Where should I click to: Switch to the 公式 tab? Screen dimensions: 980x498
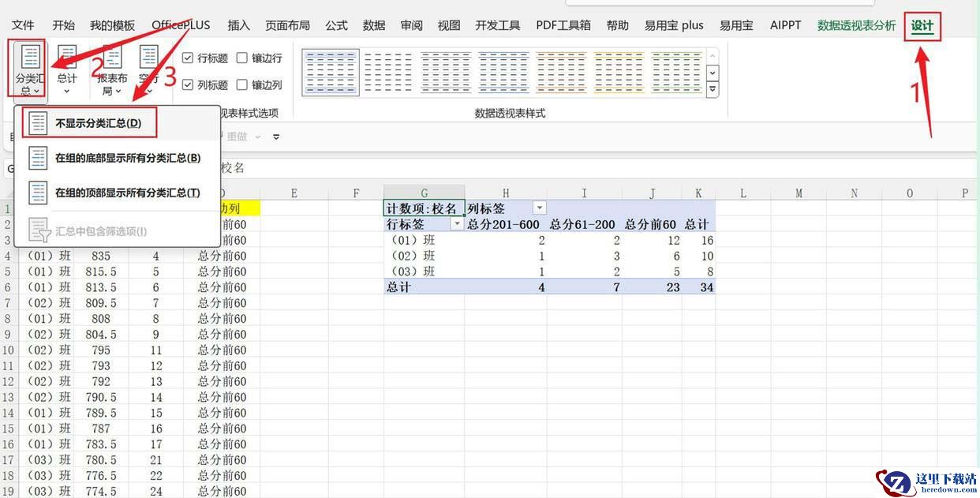point(336,25)
